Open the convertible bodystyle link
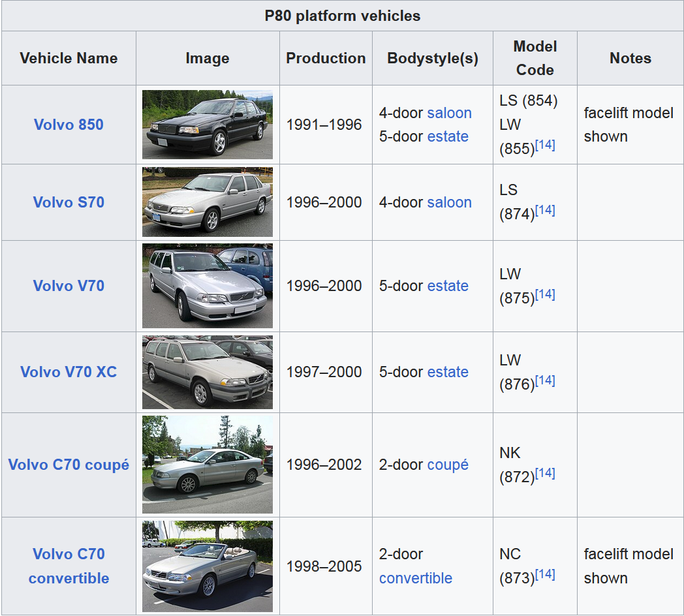684x616 pixels. pos(416,578)
